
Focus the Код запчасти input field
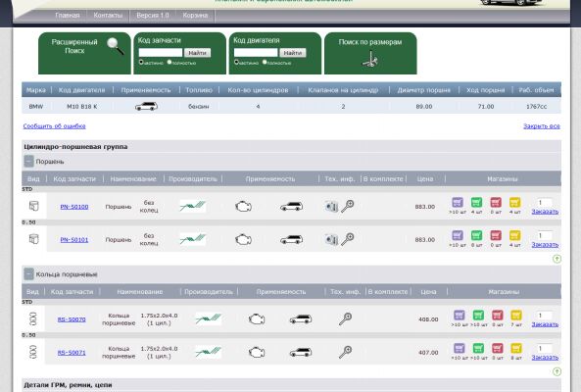(161, 53)
